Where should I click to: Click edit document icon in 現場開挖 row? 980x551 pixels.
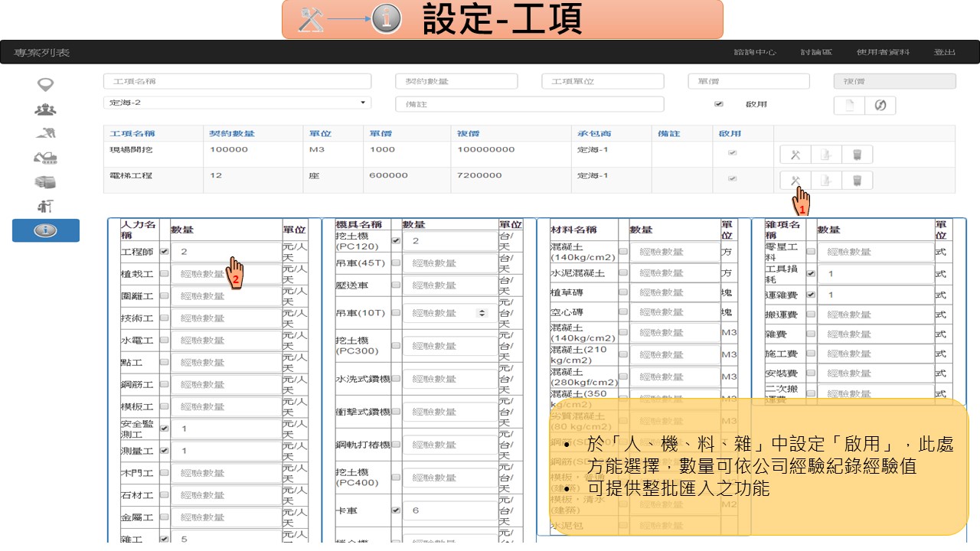coord(826,155)
